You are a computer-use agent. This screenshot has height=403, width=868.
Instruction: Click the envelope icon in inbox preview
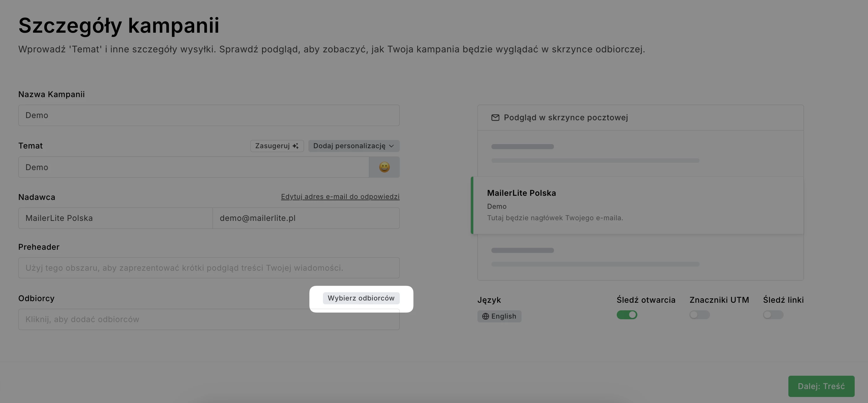pyautogui.click(x=495, y=118)
